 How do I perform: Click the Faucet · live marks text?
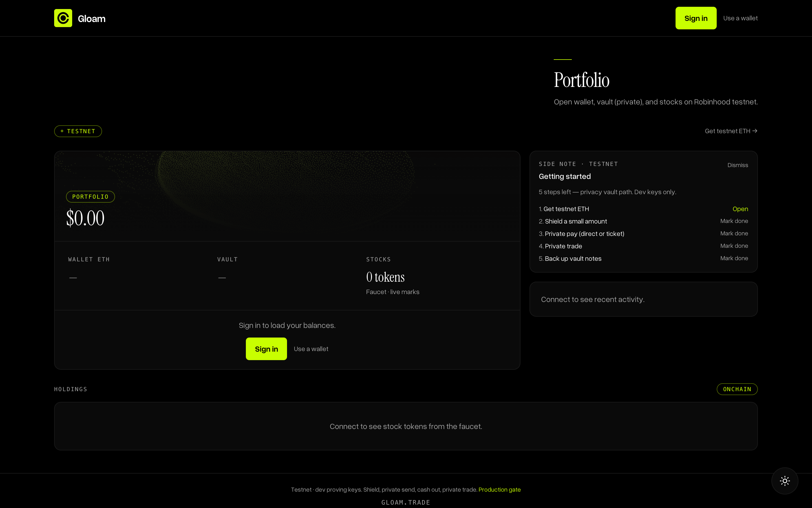[x=392, y=292]
